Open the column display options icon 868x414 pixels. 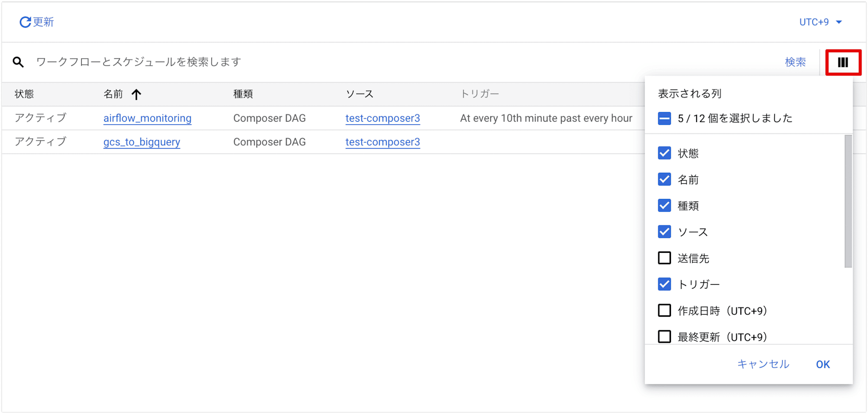843,63
